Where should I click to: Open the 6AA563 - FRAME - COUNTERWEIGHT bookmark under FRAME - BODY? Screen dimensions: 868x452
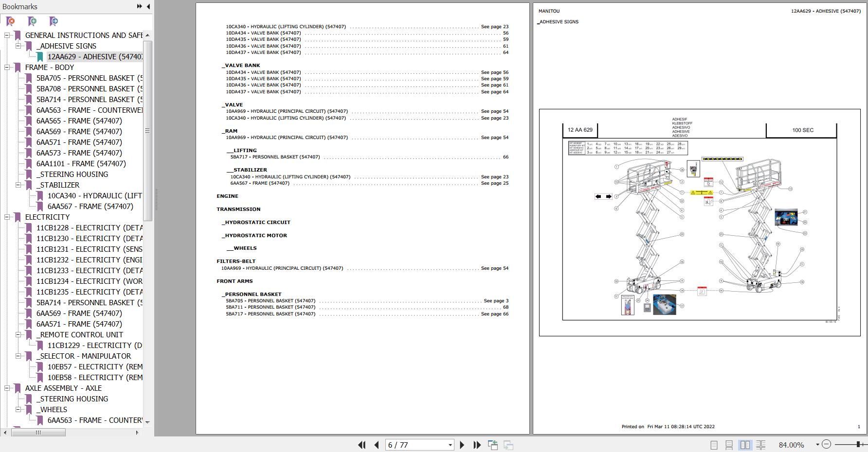coord(90,110)
